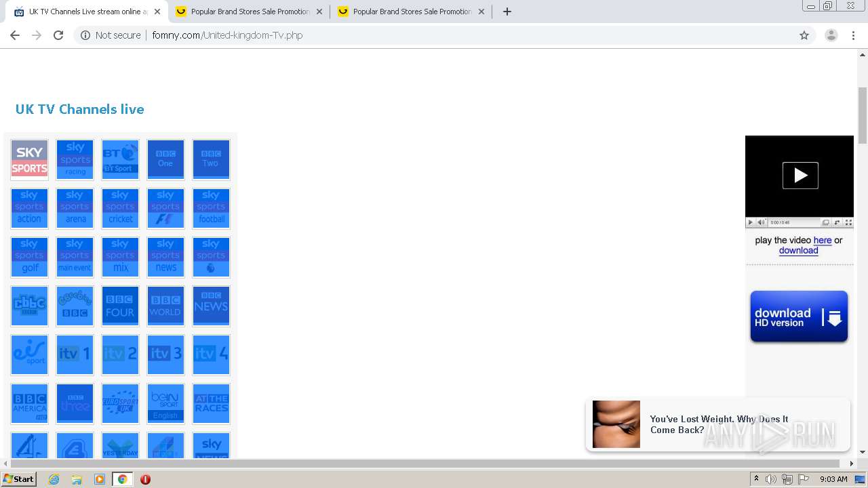Open the Eir Sport channel
Image resolution: width=868 pixels, height=488 pixels.
29,354
